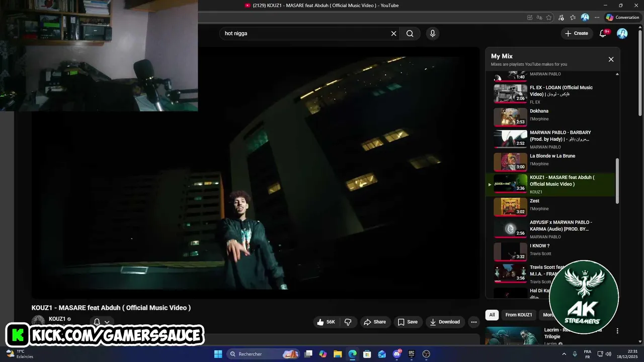
Task: Switch FRA keyboard language indicator
Action: 588,354
